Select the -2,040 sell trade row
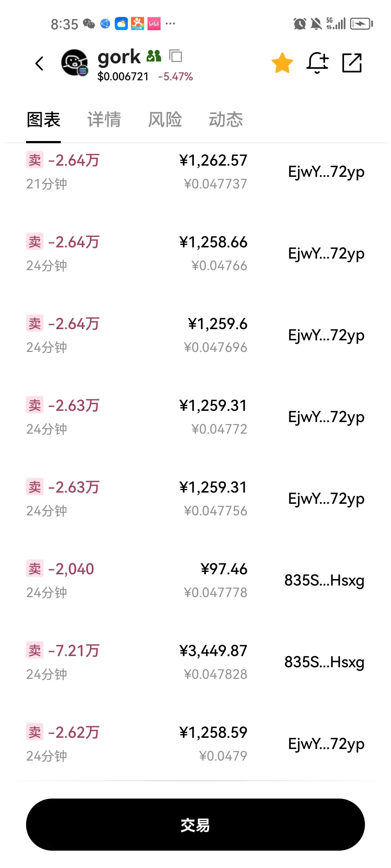 point(195,580)
